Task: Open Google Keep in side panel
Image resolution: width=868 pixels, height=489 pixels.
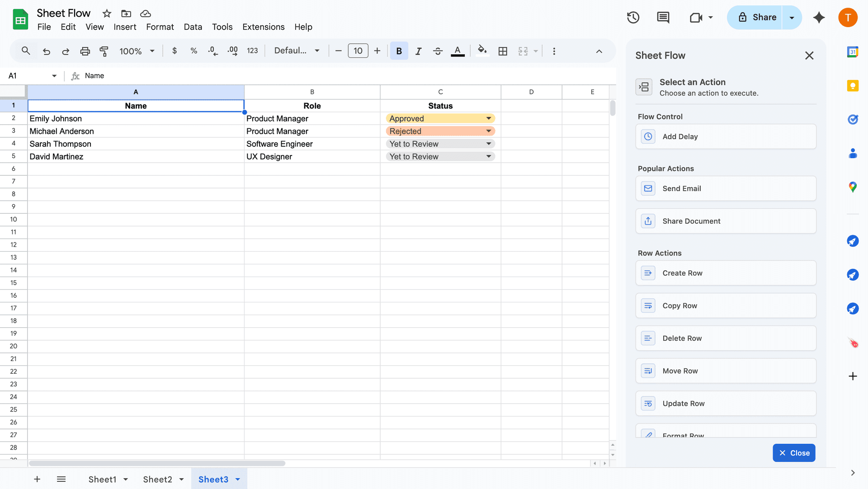Action: pos(853,86)
